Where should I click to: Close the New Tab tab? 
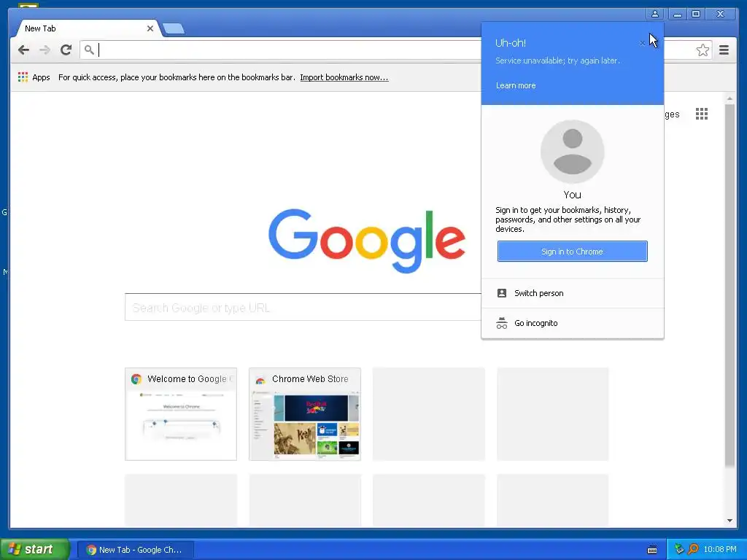pos(150,28)
